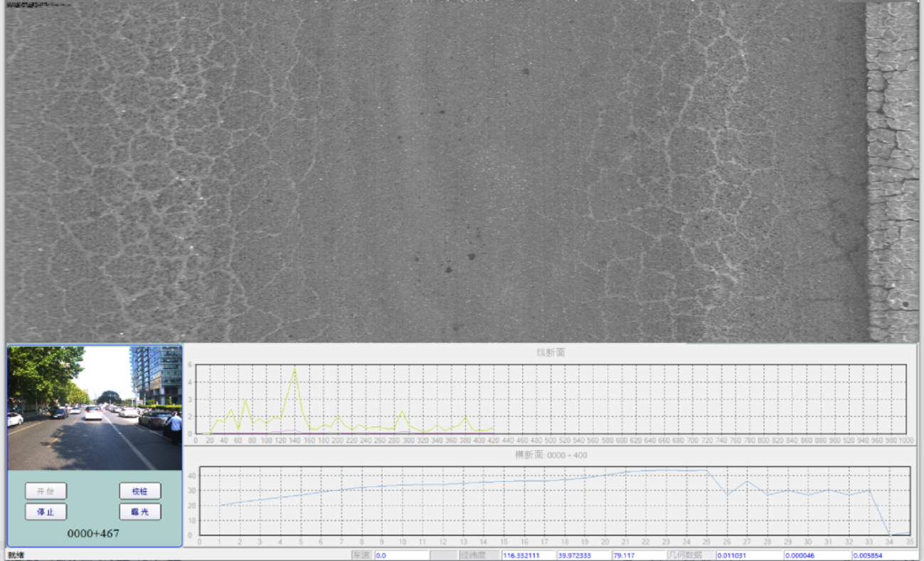Click the 校桩 button
The width and height of the screenshot is (924, 561).
(x=140, y=491)
